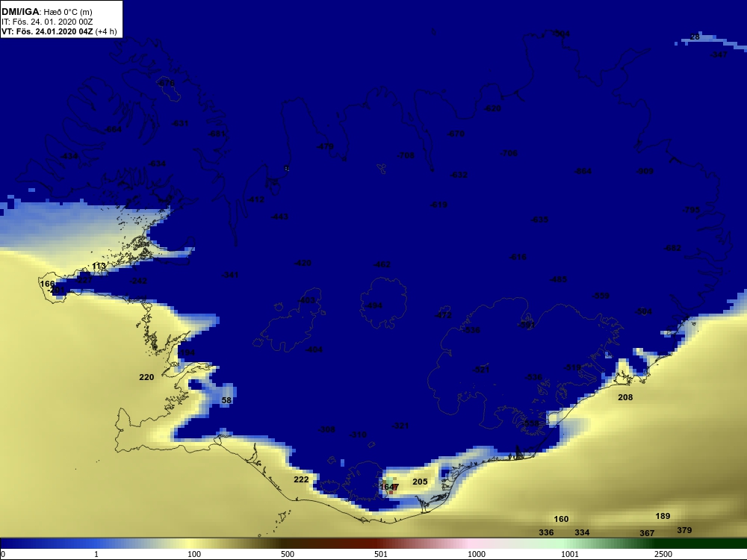Click the -631 value in the Westfjords
The image size is (747, 560).
[179, 123]
